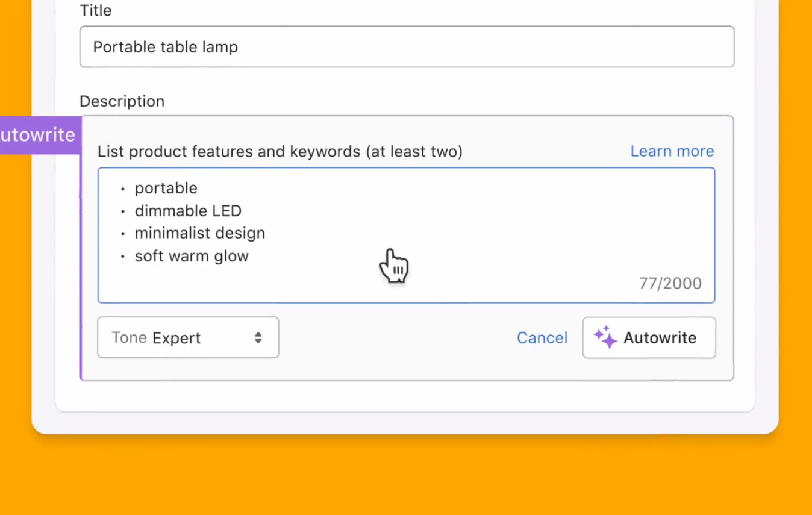Open the Tone Expert dropdown
812x515 pixels.
tap(188, 337)
